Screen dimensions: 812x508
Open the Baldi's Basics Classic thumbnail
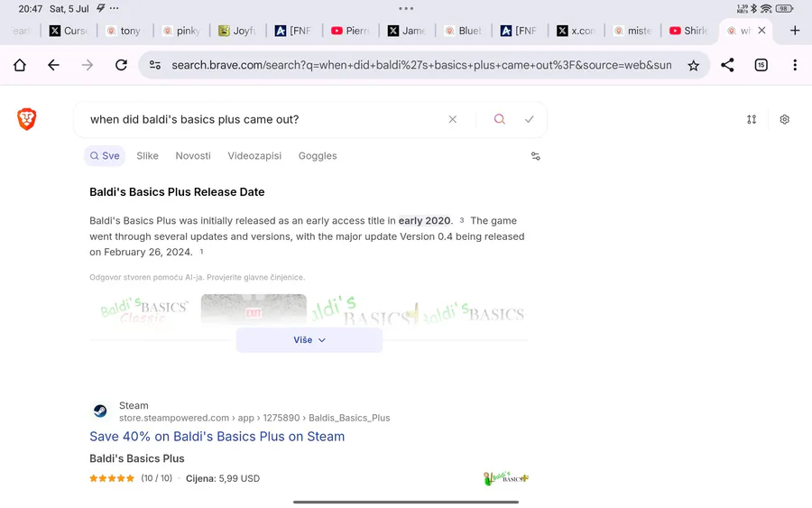(143, 309)
